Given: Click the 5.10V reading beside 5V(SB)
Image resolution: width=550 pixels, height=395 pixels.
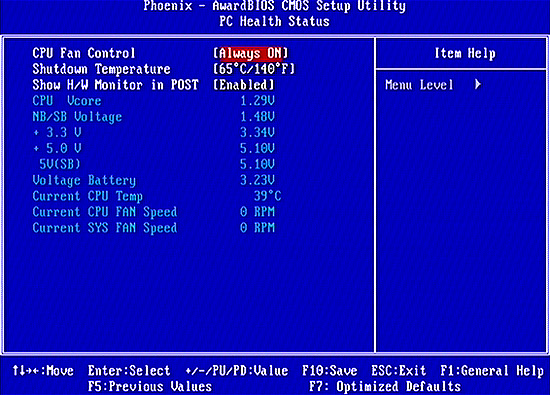Looking at the screenshot, I should coord(257,164).
